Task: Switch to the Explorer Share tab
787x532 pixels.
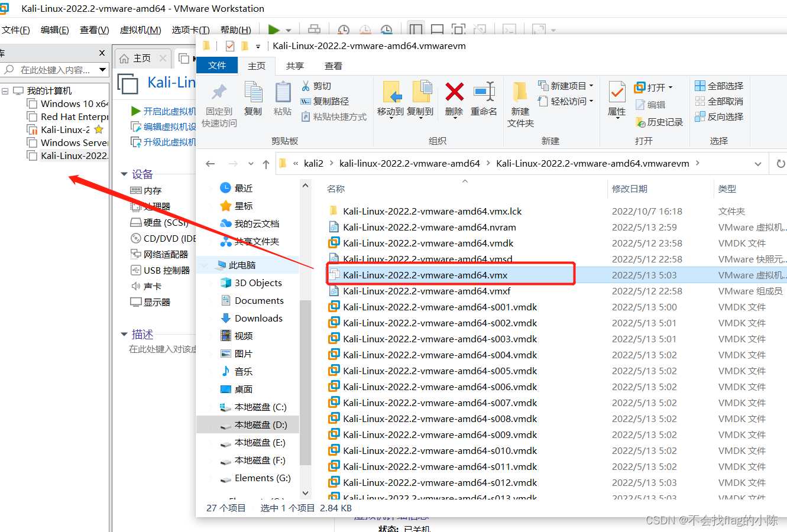Action: 294,66
